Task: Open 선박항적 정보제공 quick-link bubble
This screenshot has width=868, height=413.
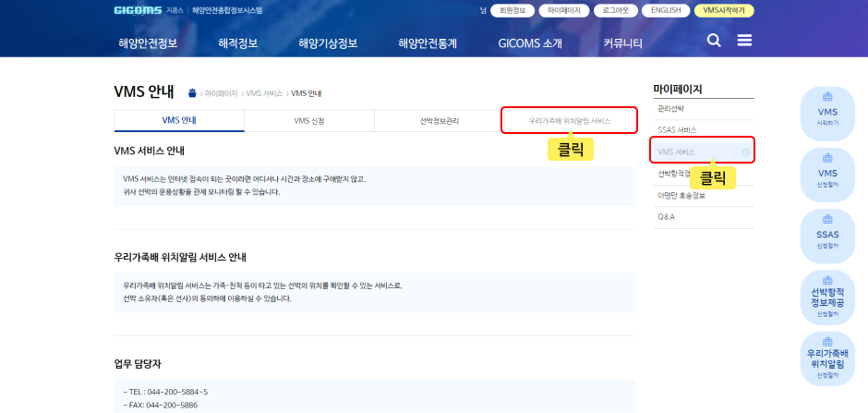Action: pos(827,298)
